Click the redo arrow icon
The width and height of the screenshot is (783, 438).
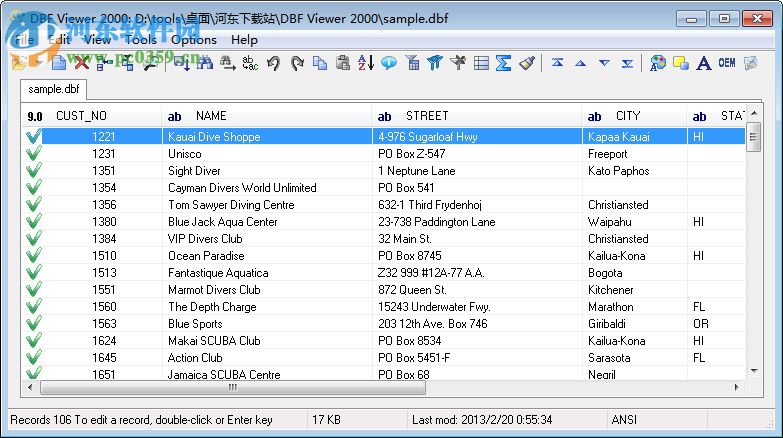(297, 63)
